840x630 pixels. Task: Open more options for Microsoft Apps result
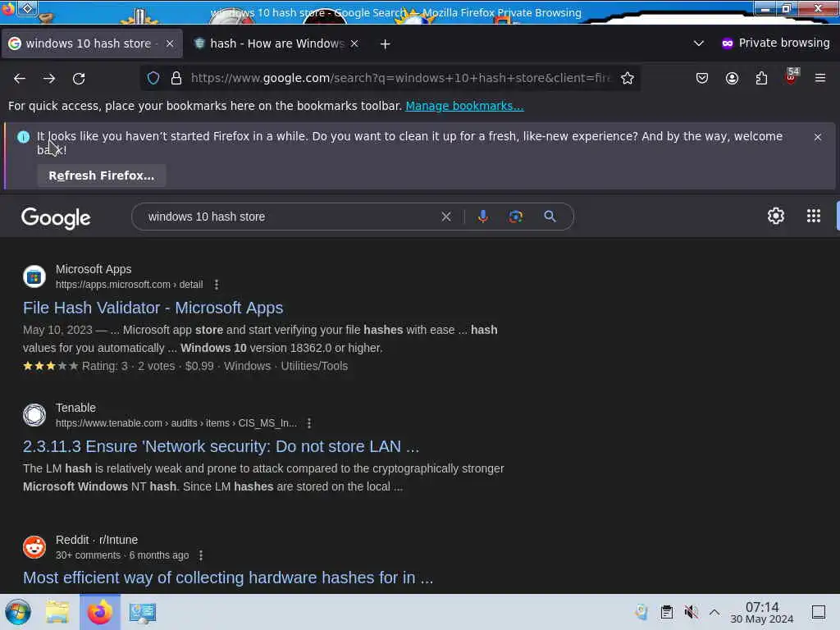pos(217,285)
